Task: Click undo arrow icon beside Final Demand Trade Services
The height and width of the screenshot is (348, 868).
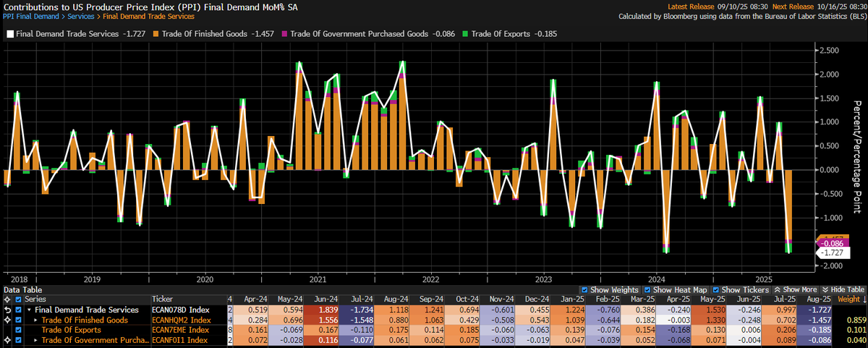Action: coord(7,309)
